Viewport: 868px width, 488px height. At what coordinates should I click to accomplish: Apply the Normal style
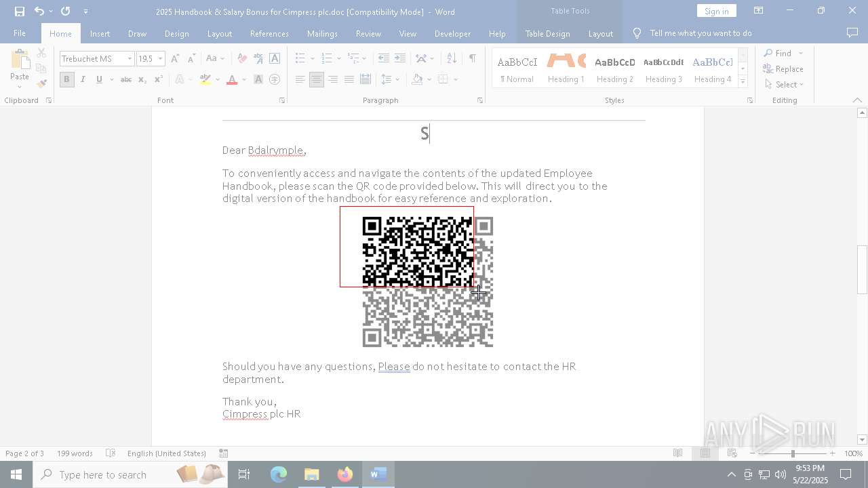pos(517,68)
